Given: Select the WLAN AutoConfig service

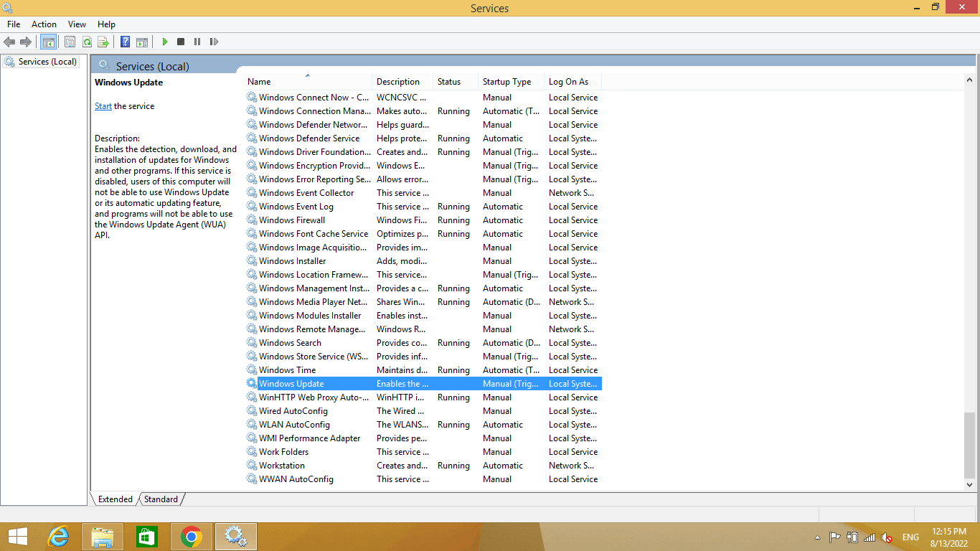Looking at the screenshot, I should pos(423,425).
